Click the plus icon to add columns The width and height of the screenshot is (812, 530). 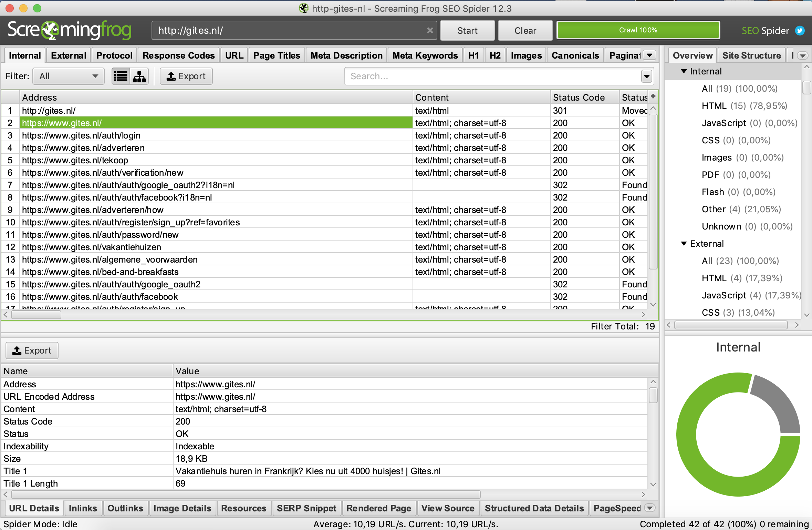point(653,96)
